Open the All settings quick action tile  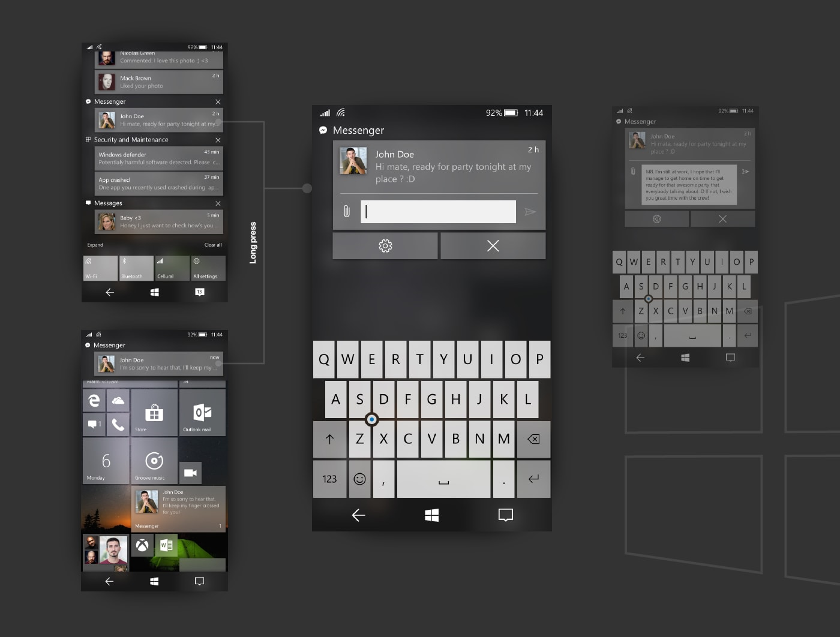208,268
